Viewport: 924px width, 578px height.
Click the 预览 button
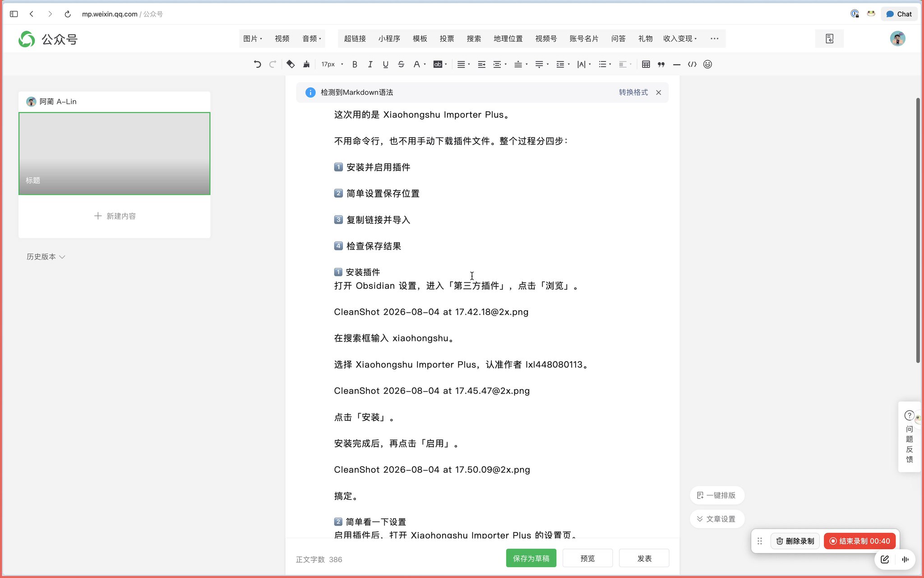coord(587,558)
